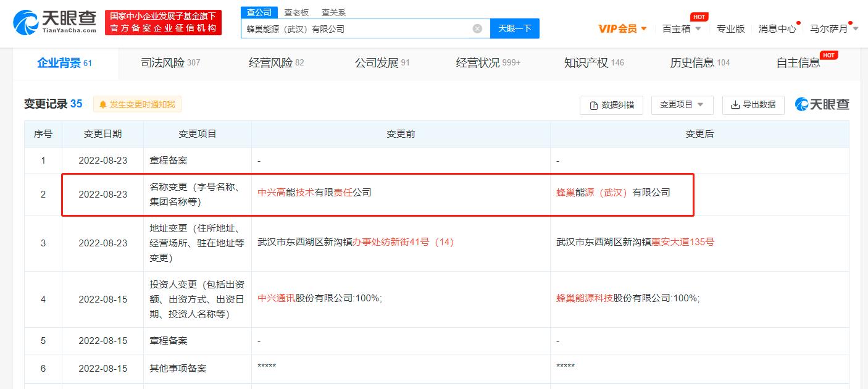Open the 经营状况 tab
868x389 pixels.
(488, 63)
